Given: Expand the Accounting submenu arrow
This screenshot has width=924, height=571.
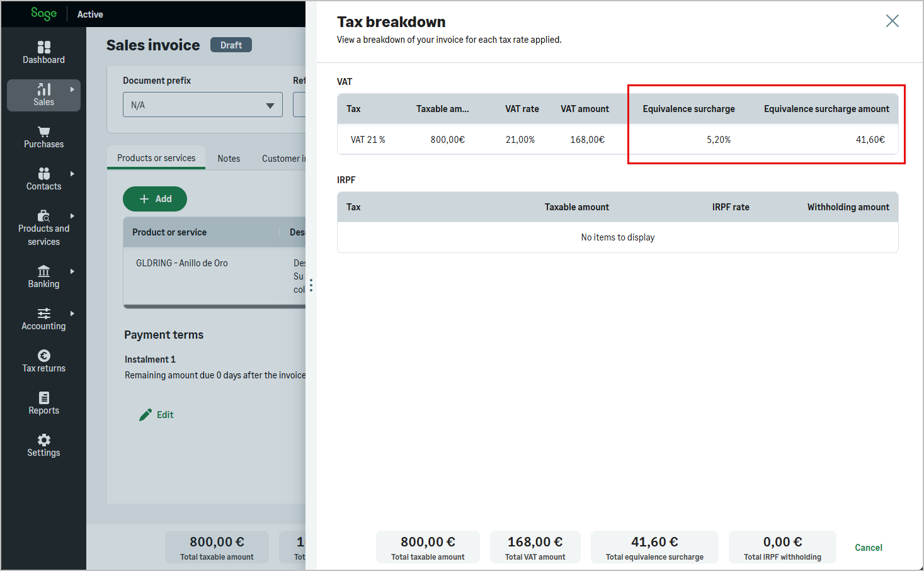Looking at the screenshot, I should (x=72, y=314).
